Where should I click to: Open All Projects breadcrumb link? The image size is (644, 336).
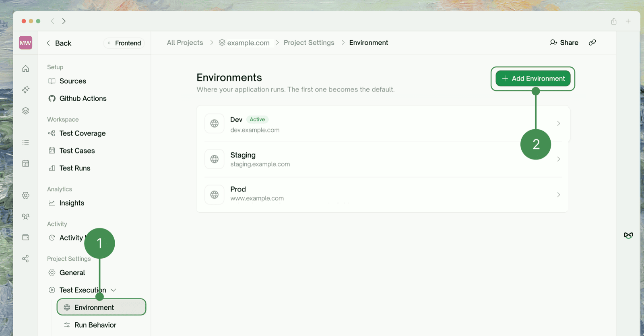click(185, 43)
